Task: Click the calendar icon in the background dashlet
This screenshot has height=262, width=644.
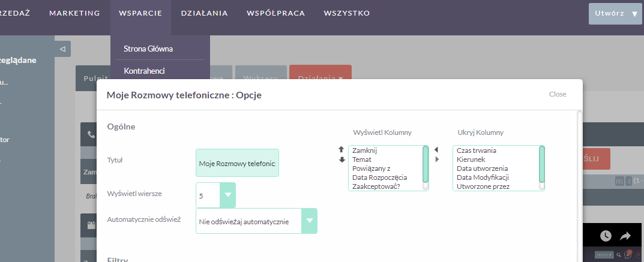Action: [x=92, y=225]
